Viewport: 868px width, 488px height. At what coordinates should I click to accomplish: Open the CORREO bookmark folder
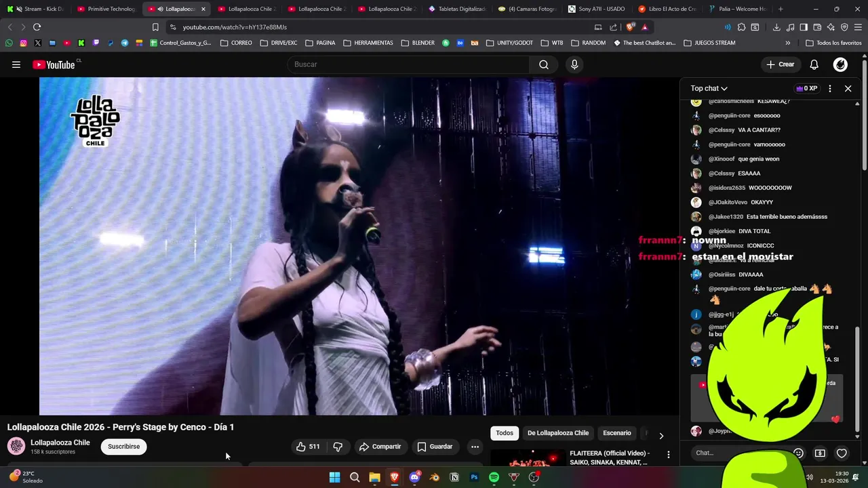coord(237,43)
